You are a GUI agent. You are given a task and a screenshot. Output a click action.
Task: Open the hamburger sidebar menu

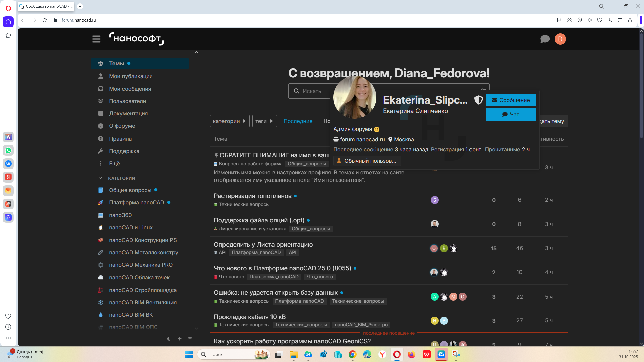96,39
